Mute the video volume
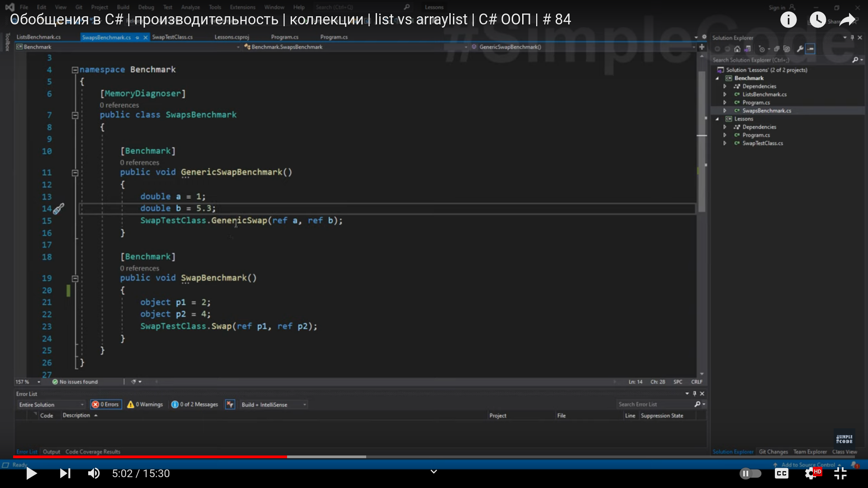The image size is (868, 488). pyautogui.click(x=94, y=473)
